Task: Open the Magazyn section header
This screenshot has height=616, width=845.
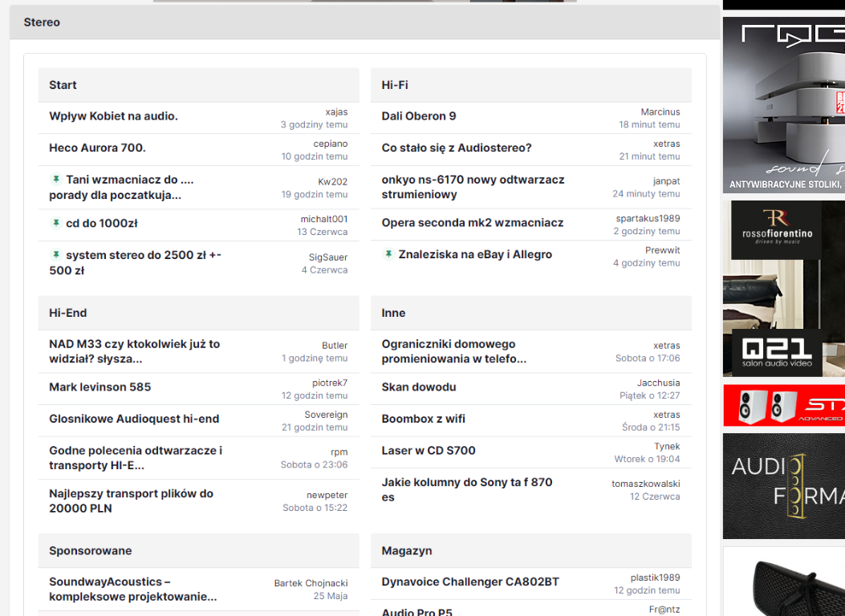Action: point(407,551)
